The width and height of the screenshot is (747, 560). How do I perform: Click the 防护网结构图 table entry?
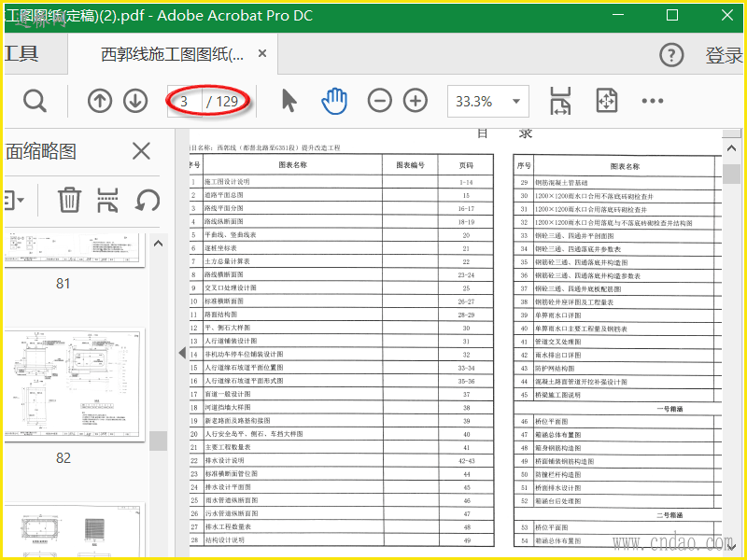[x=554, y=369]
